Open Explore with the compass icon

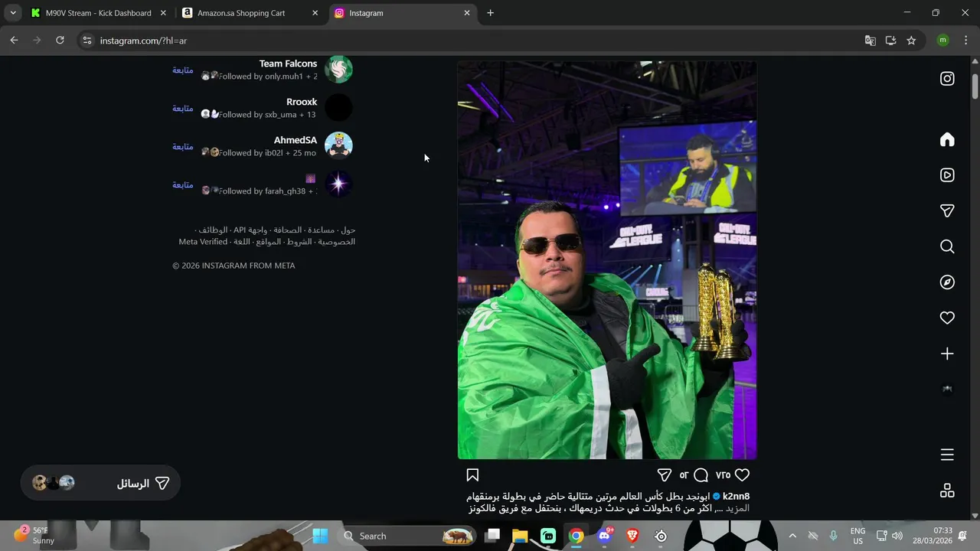pyautogui.click(x=947, y=282)
